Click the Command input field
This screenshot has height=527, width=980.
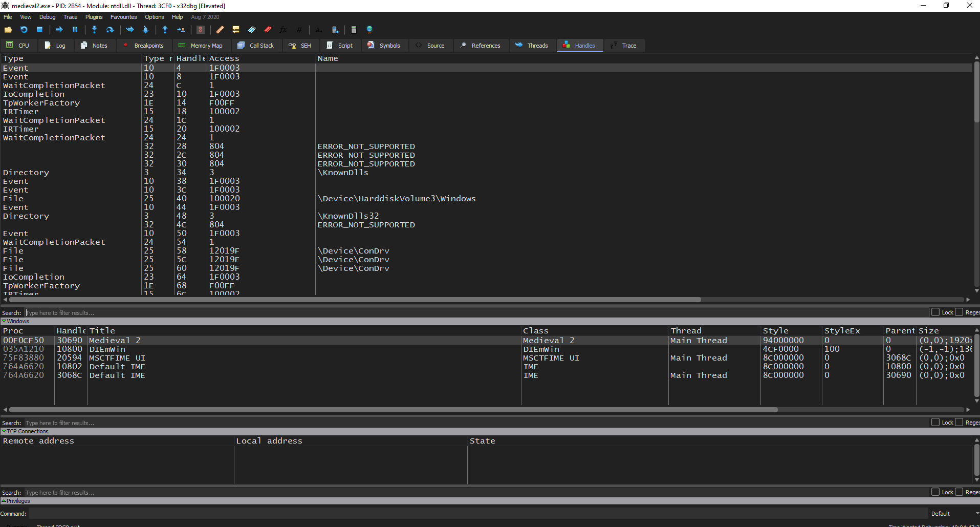pos(478,514)
